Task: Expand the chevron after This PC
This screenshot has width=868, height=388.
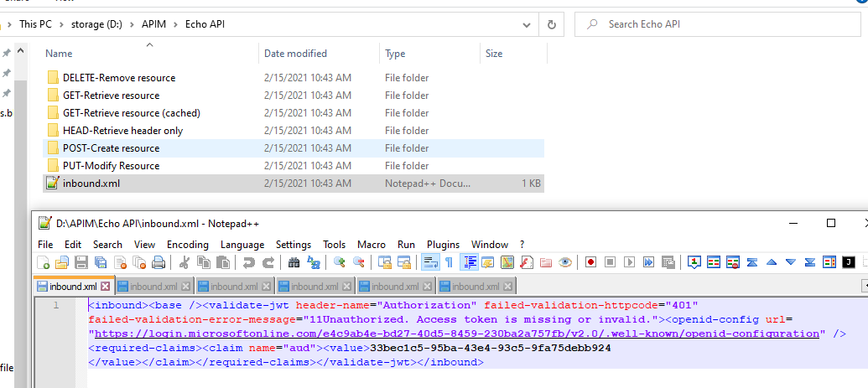Action: [61, 24]
